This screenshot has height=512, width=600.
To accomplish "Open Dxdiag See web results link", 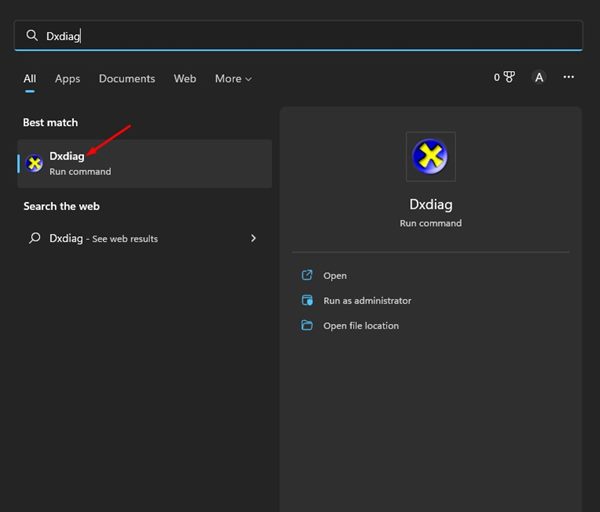I will click(104, 238).
